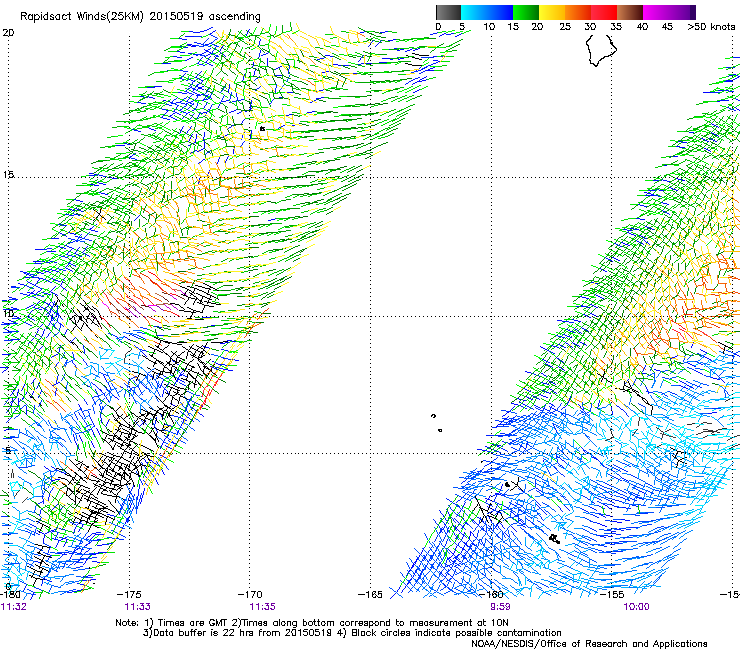The width and height of the screenshot is (740, 650).
Task: Click the small island marker near 17N, 169W
Action: [x=262, y=128]
